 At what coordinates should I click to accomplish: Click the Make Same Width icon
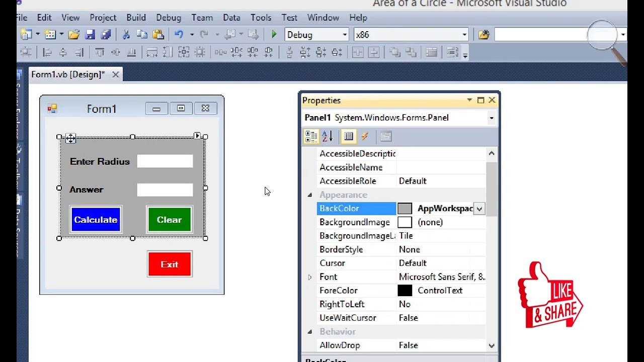coord(151,52)
